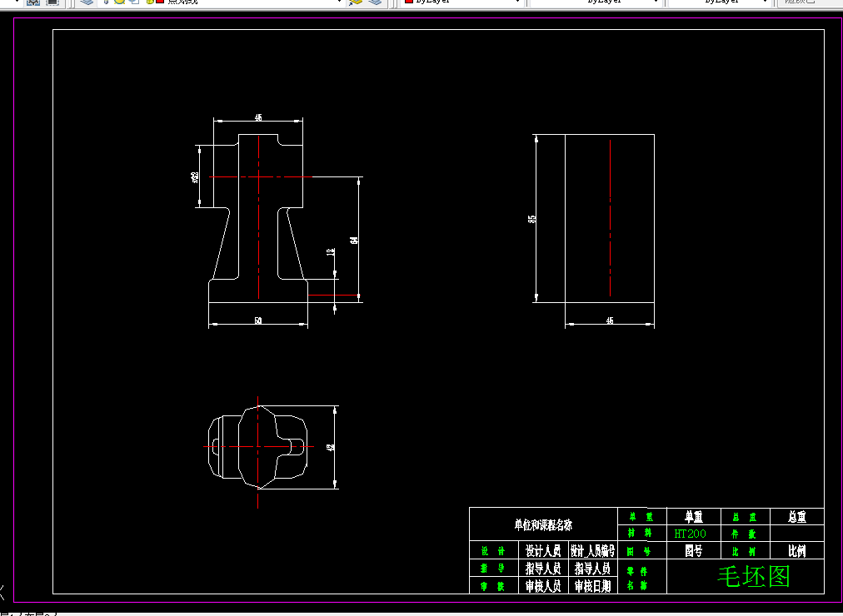Select the red vertical centerline of the front view

[x=258, y=217]
